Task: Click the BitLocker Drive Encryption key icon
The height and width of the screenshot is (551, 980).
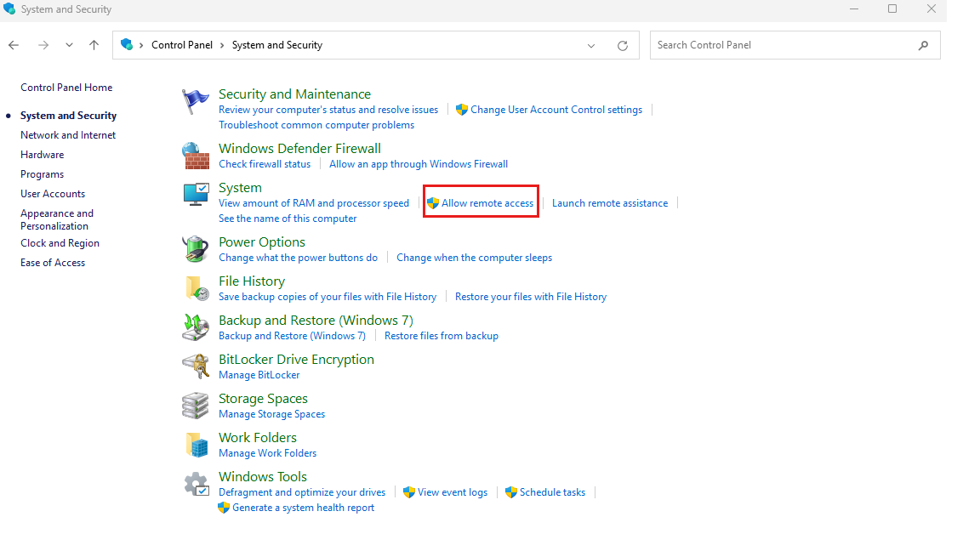Action: [196, 366]
